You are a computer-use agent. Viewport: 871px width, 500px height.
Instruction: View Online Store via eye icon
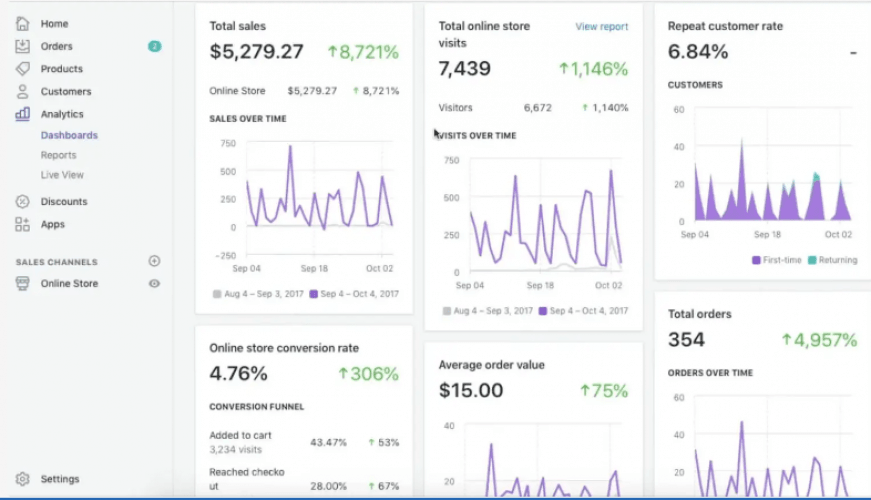point(154,284)
